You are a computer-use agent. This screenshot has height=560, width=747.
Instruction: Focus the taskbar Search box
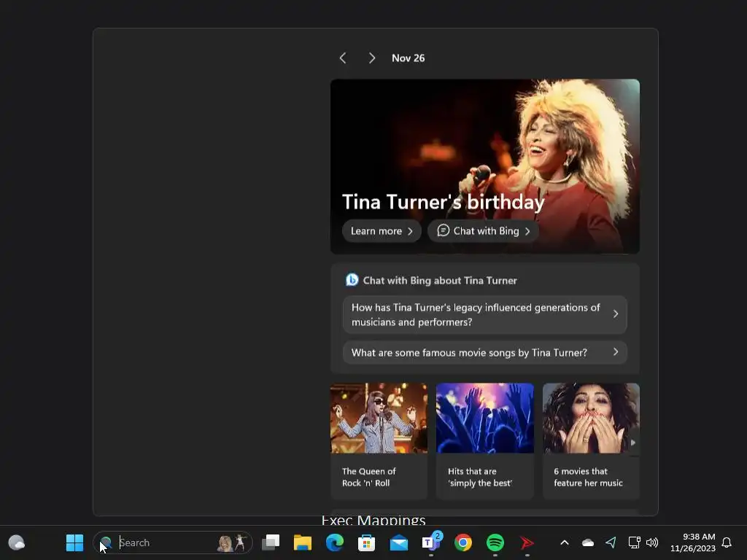[x=172, y=542]
